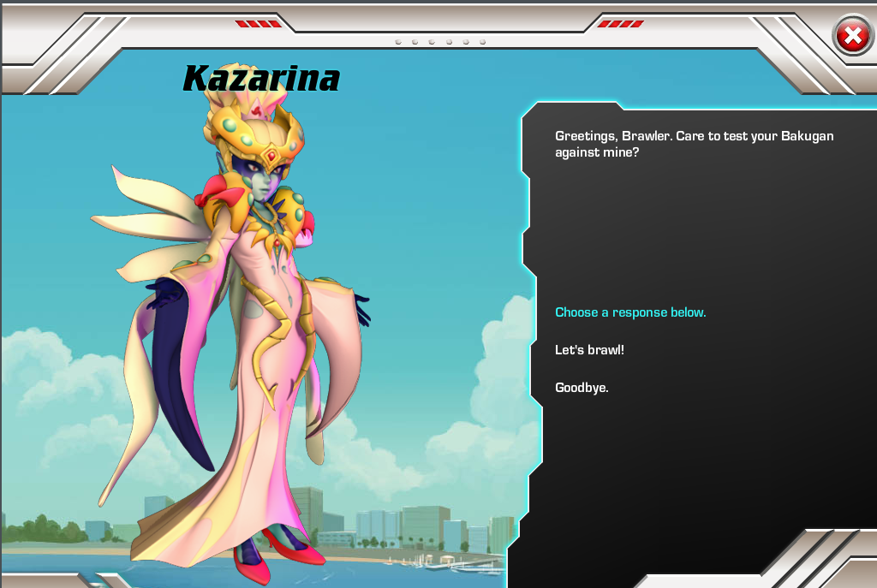Image resolution: width=877 pixels, height=588 pixels.
Task: Click the right red stripe indicator
Action: tap(620, 24)
